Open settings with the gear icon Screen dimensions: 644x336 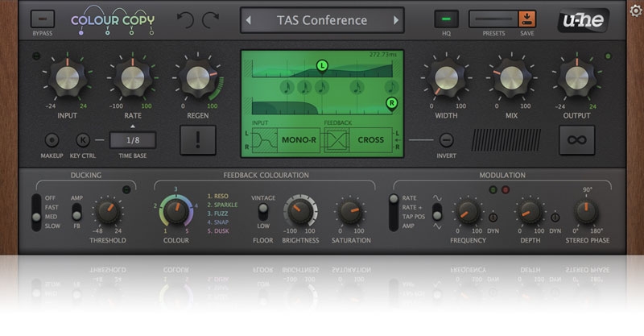(x=636, y=10)
